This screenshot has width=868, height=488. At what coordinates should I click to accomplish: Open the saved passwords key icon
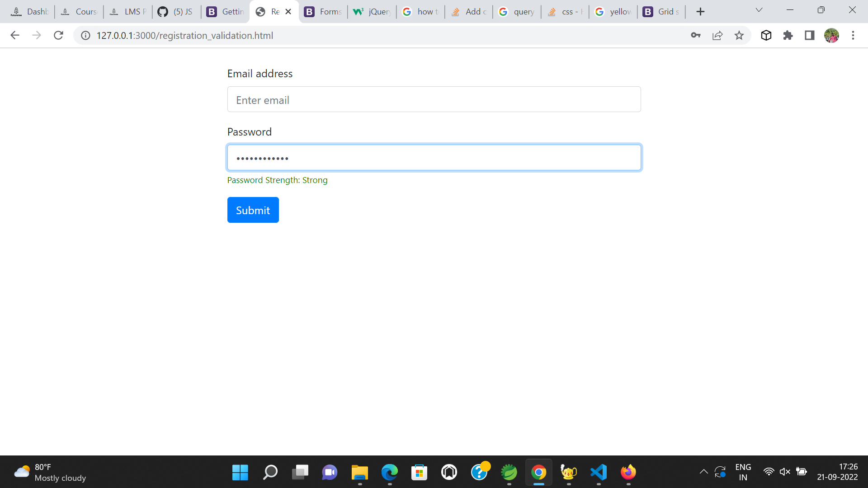click(x=696, y=35)
